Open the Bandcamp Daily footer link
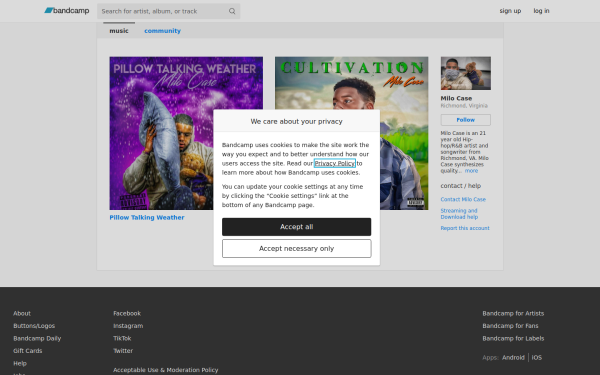Image resolution: width=600 pixels, height=375 pixels. pos(37,338)
